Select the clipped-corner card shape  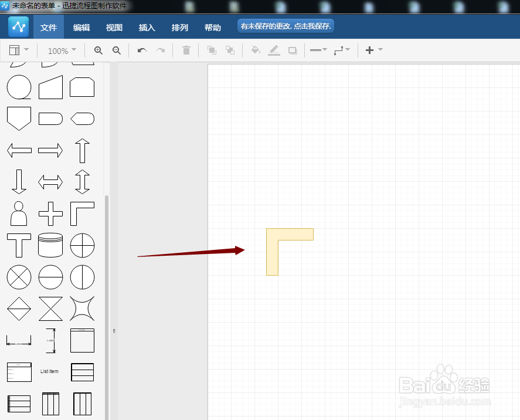point(82,87)
